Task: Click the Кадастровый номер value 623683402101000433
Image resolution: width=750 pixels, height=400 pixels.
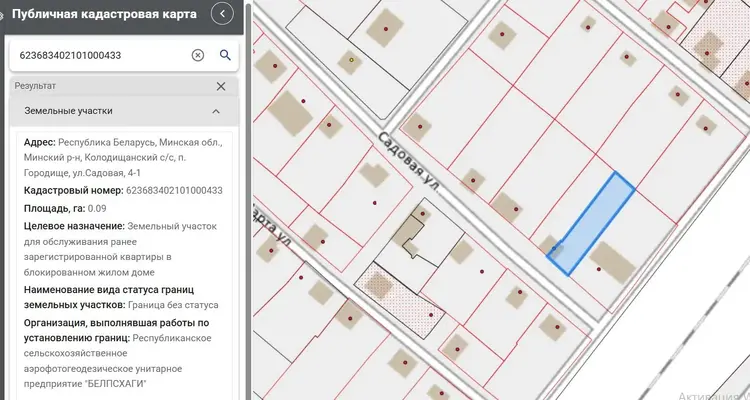Action: point(174,190)
